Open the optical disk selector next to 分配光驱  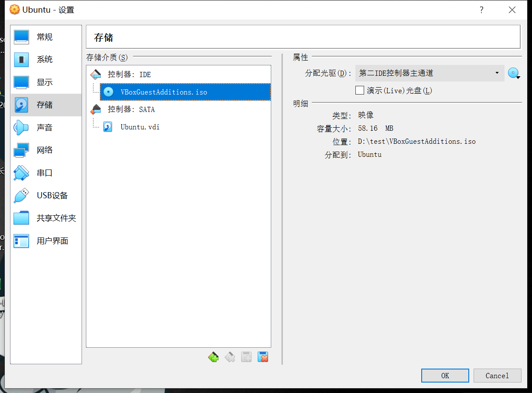click(514, 73)
